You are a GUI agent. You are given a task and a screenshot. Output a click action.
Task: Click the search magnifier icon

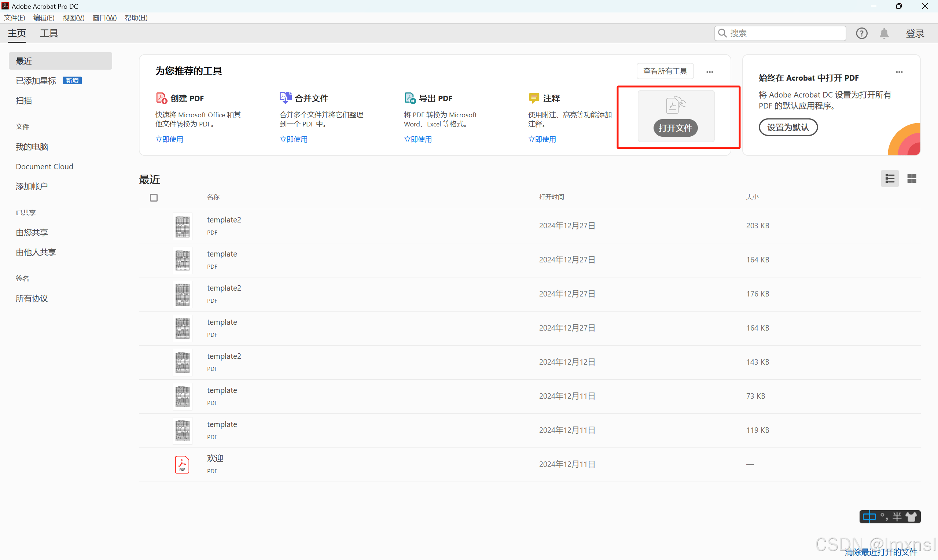click(x=722, y=33)
